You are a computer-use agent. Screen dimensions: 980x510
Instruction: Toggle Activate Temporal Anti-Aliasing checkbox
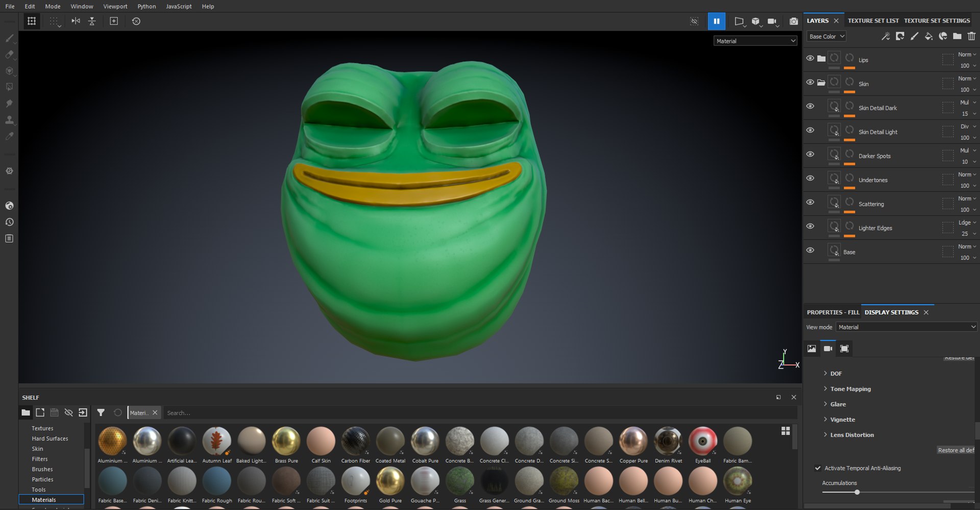818,468
